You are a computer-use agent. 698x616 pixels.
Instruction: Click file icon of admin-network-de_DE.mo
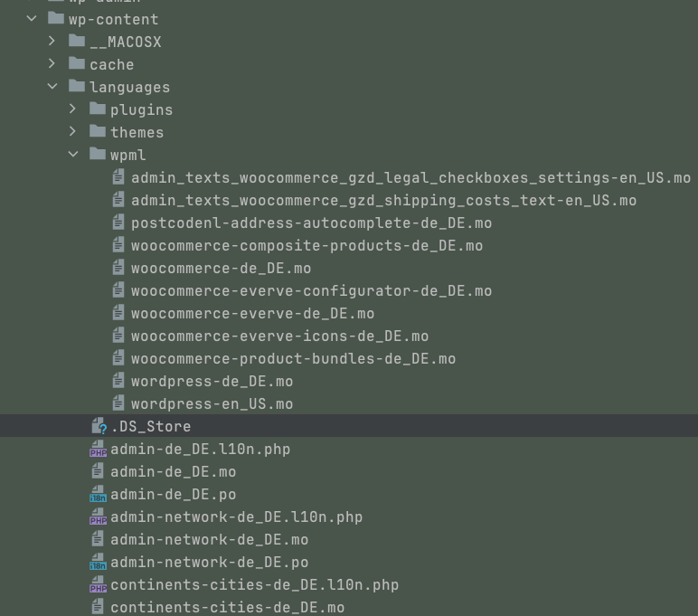[x=98, y=539]
